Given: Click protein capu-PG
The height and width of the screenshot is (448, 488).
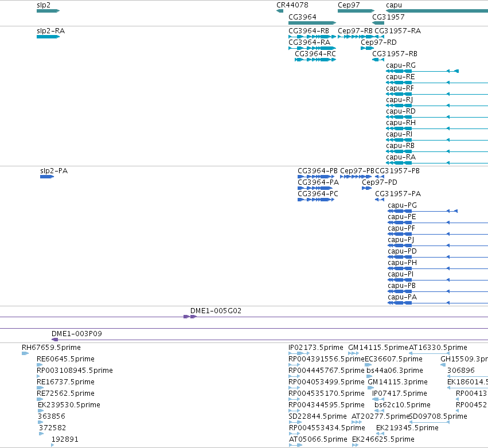Looking at the screenshot, I should (402, 205).
